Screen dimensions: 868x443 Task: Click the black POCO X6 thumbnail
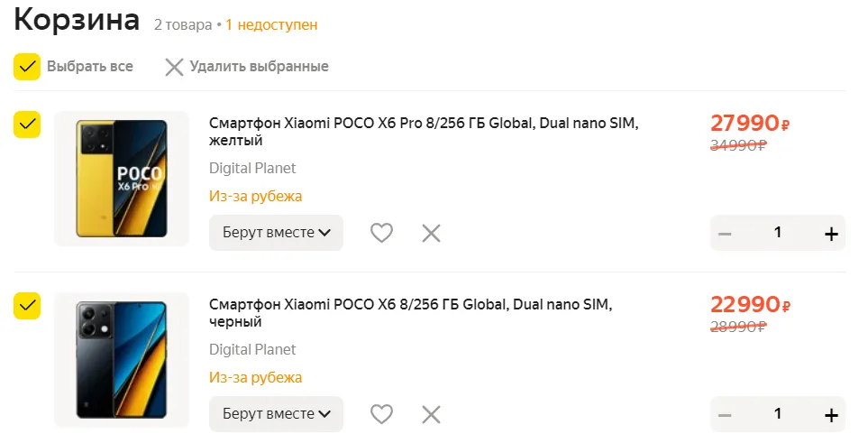[122, 360]
